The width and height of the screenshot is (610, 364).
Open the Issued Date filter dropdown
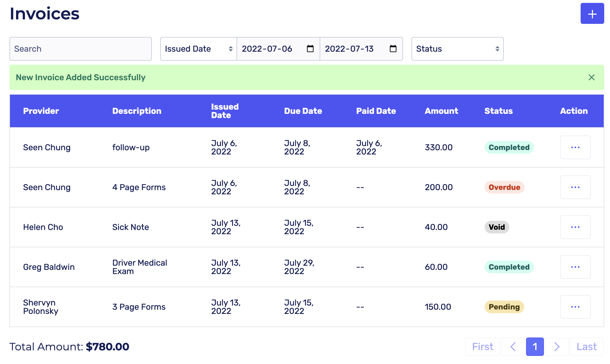[x=198, y=49]
